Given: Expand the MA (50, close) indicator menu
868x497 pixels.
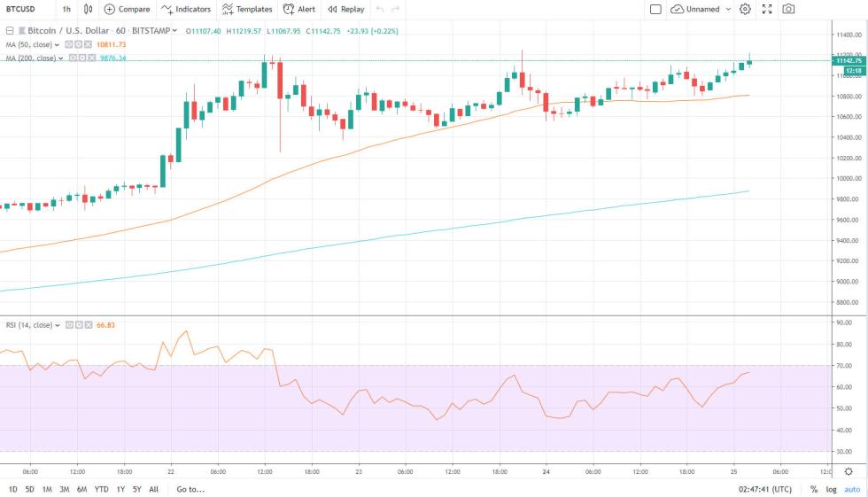Looking at the screenshot, I should coord(61,44).
